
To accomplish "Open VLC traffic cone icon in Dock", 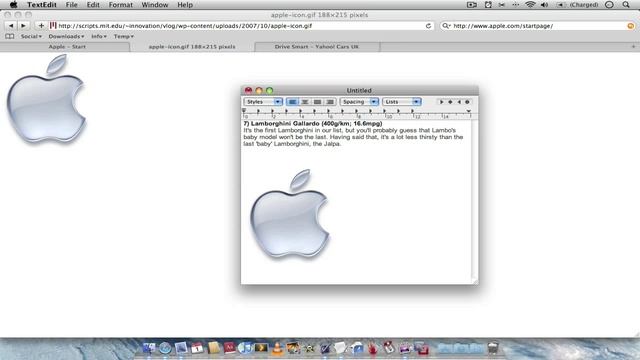I will [x=277, y=348].
